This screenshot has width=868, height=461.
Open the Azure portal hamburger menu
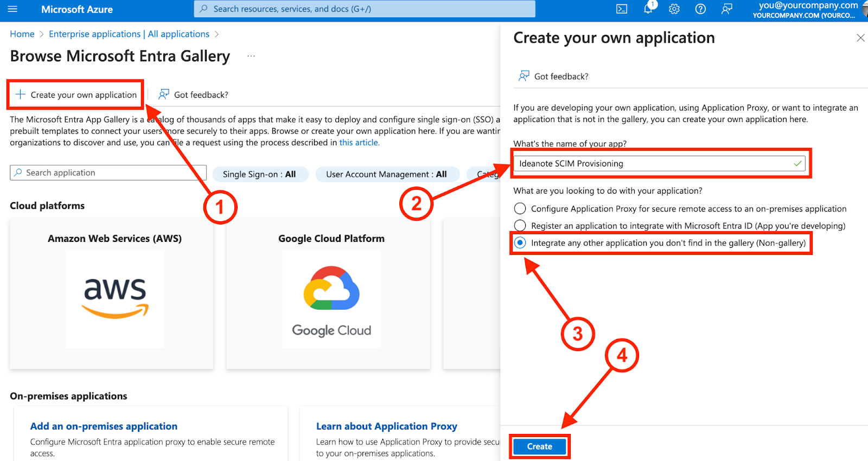pos(12,9)
